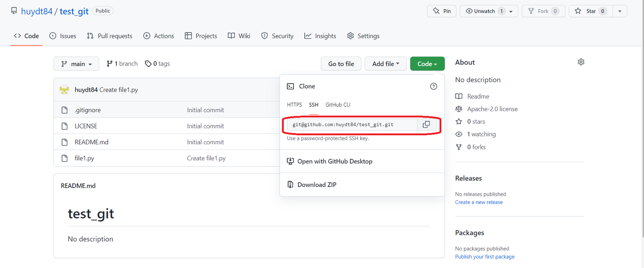Switch clone method to HTTPS
The width and height of the screenshot is (644, 268).
click(294, 105)
